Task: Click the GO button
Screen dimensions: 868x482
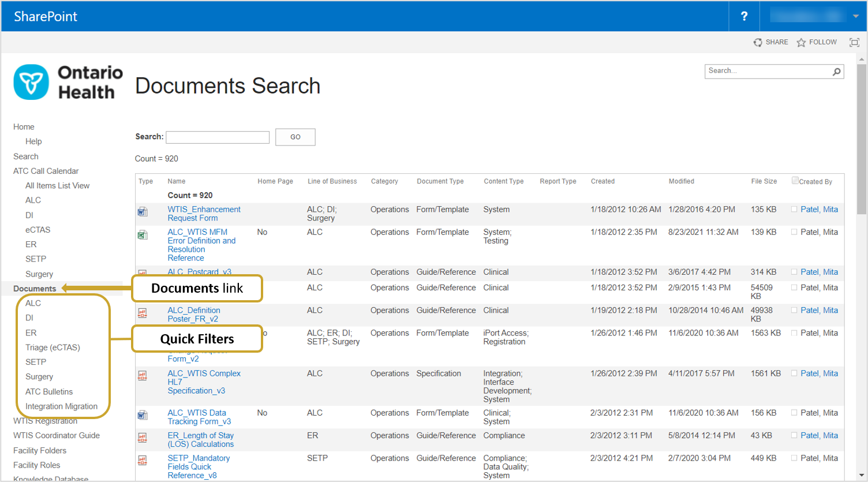Action: 295,137
